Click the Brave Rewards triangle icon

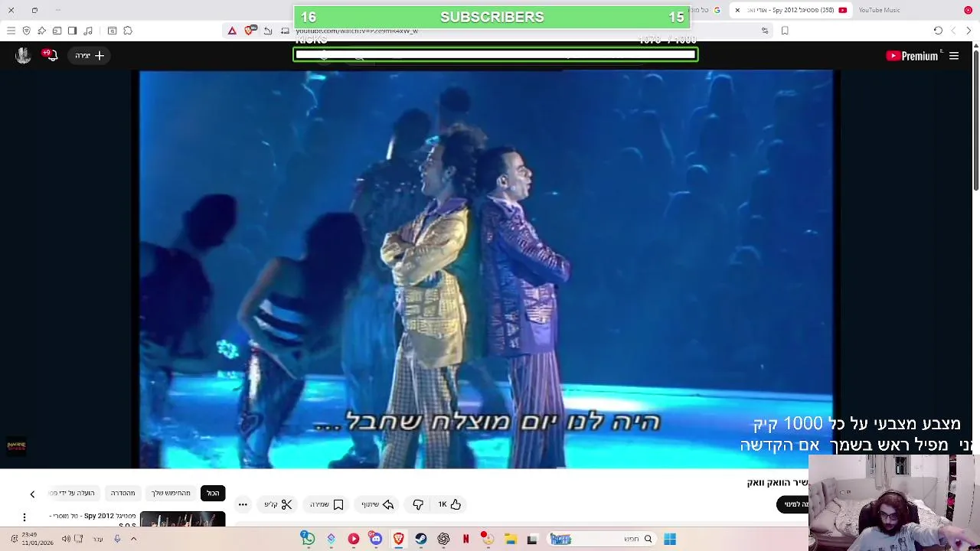(232, 31)
